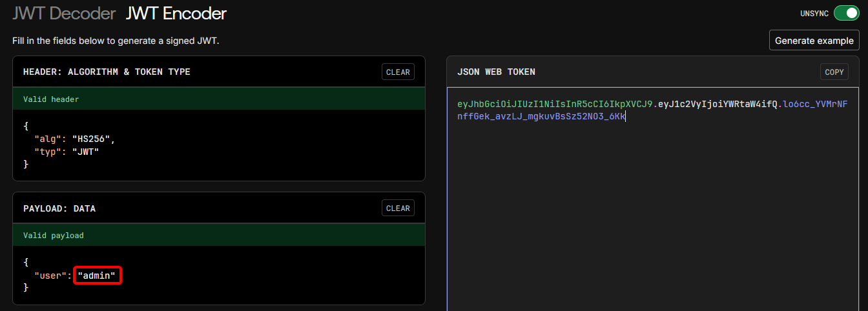
Task: Click the "typ" key in header
Action: click(47, 152)
